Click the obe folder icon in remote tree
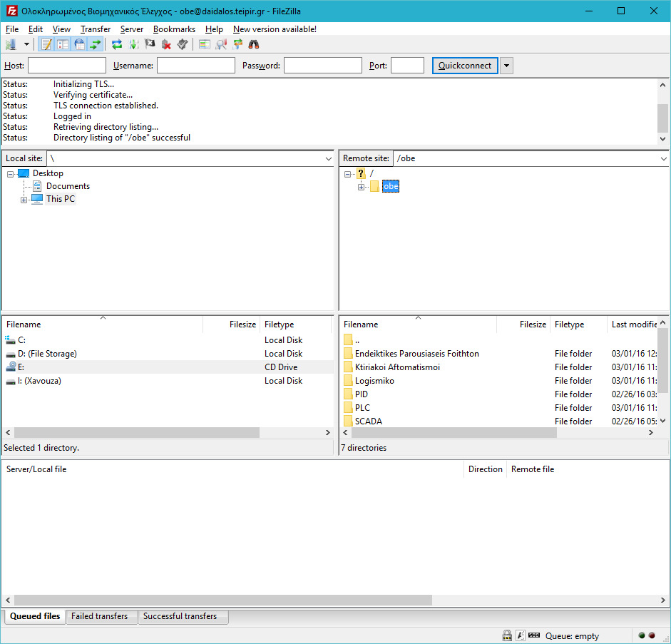The width and height of the screenshot is (671, 644). point(374,186)
